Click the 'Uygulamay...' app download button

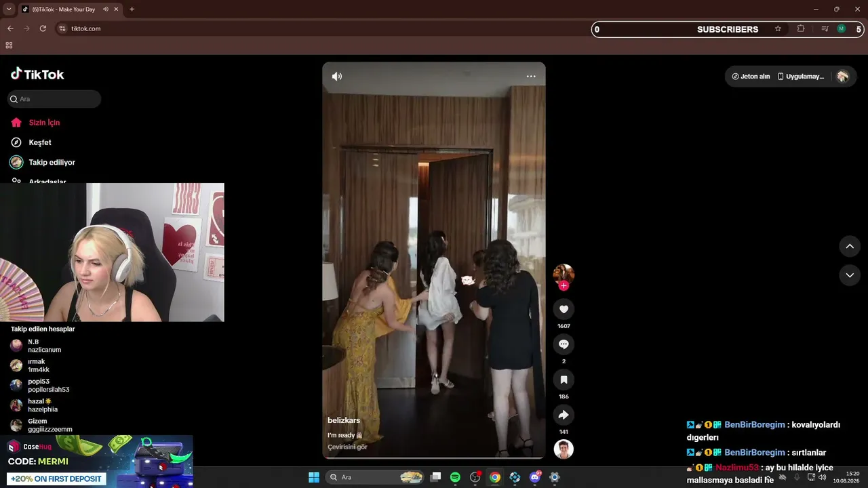(x=801, y=77)
